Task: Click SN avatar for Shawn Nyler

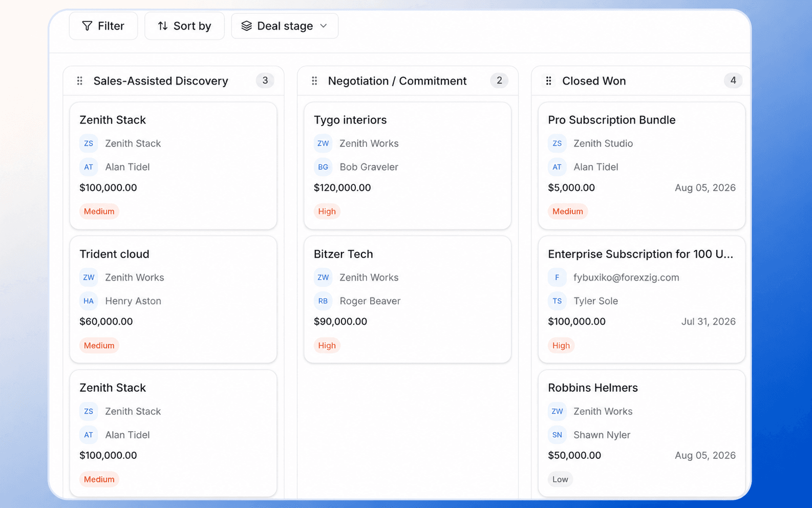Action: pos(557,435)
